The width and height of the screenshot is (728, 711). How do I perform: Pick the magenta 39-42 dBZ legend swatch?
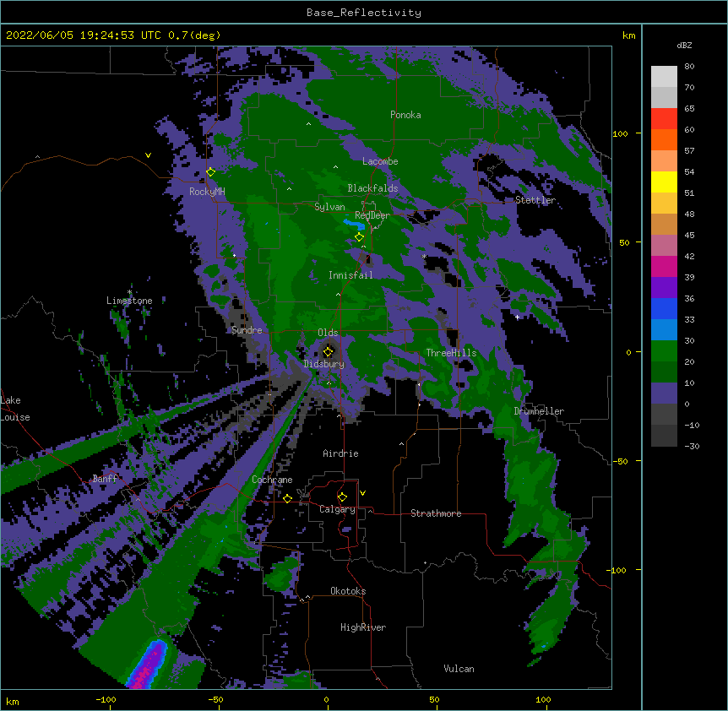pyautogui.click(x=664, y=266)
